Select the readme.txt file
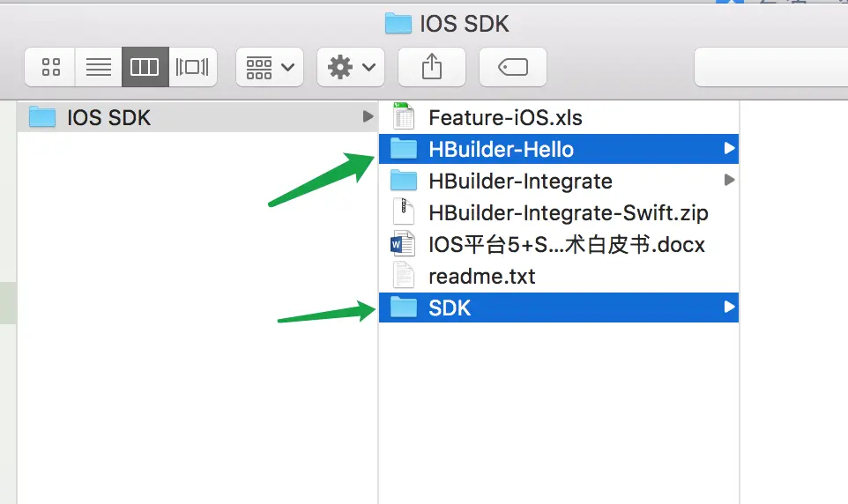Screen dimensions: 848x504 pos(559,277)
